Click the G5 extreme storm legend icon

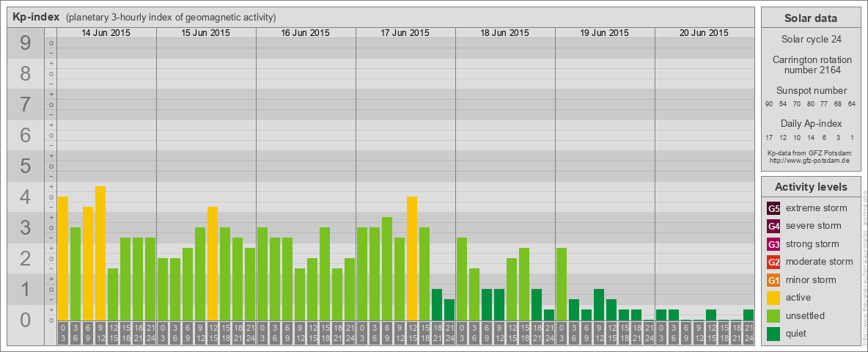point(773,208)
